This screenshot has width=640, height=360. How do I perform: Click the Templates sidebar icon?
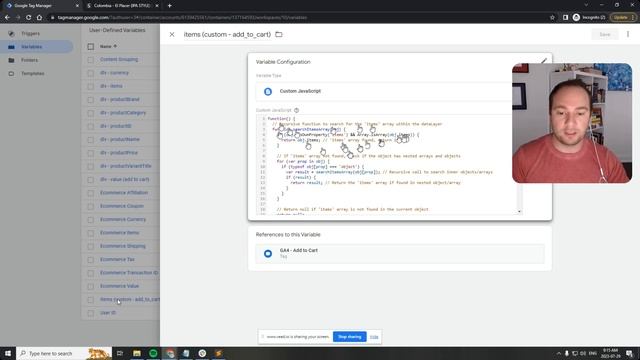pyautogui.click(x=11, y=73)
